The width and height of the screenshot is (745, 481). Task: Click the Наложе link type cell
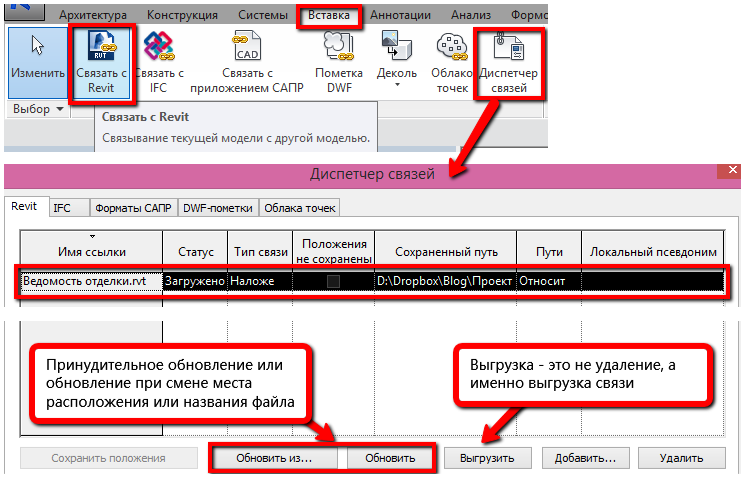pyautogui.click(x=260, y=281)
